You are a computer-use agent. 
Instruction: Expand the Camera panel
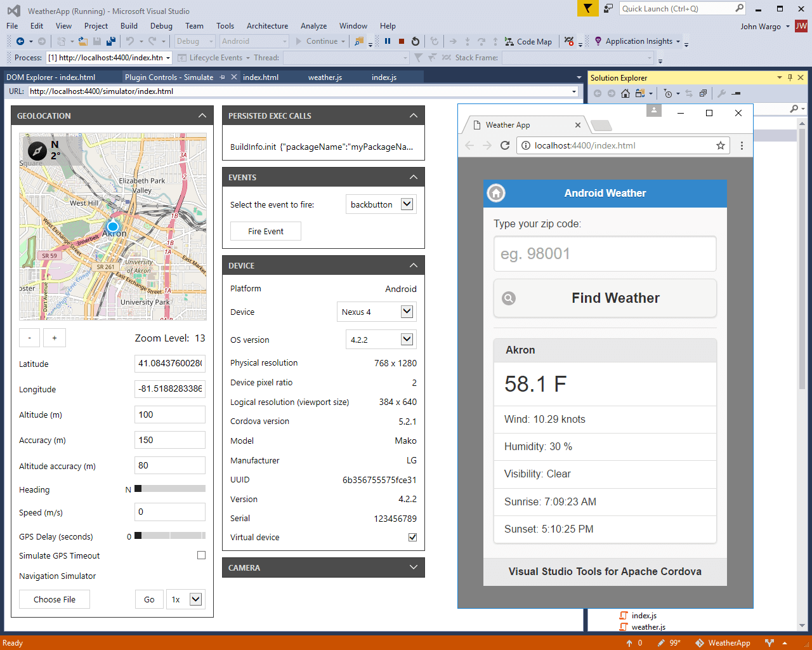coord(413,567)
